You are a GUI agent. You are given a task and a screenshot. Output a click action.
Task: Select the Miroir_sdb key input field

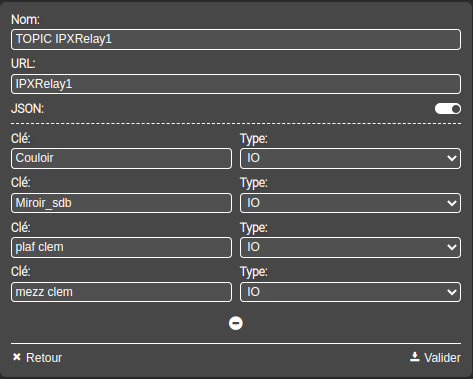click(x=121, y=203)
